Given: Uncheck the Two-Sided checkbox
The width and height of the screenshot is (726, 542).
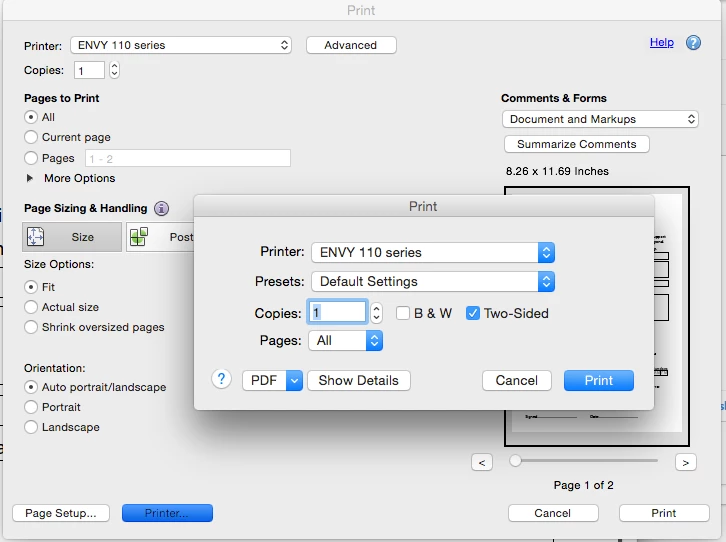Looking at the screenshot, I should (473, 313).
